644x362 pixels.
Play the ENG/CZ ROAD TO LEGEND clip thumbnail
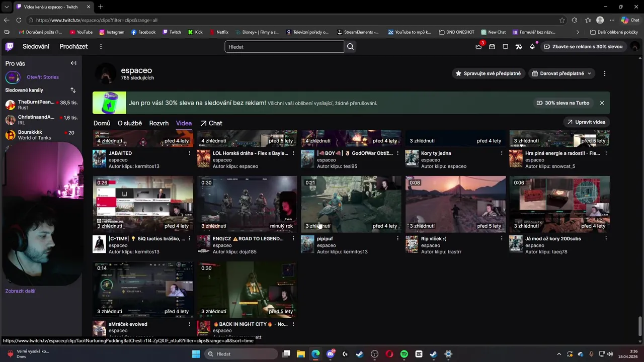coord(247,204)
